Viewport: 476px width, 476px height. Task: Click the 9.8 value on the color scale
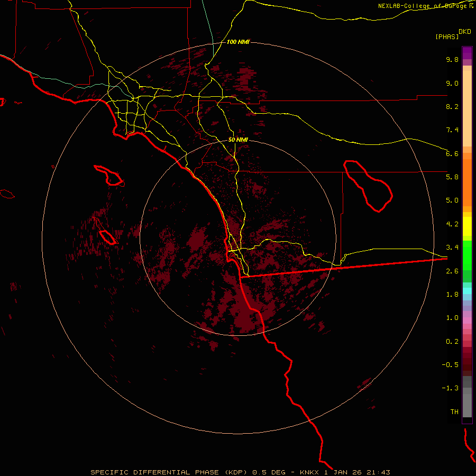point(452,59)
